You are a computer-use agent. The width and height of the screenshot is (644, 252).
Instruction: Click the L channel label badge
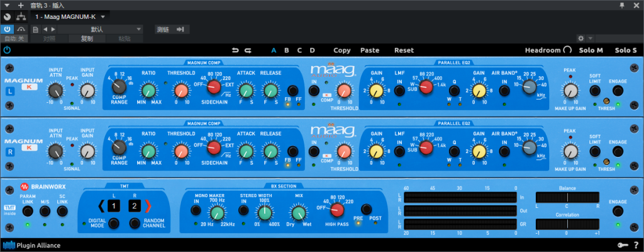pyautogui.click(x=10, y=91)
